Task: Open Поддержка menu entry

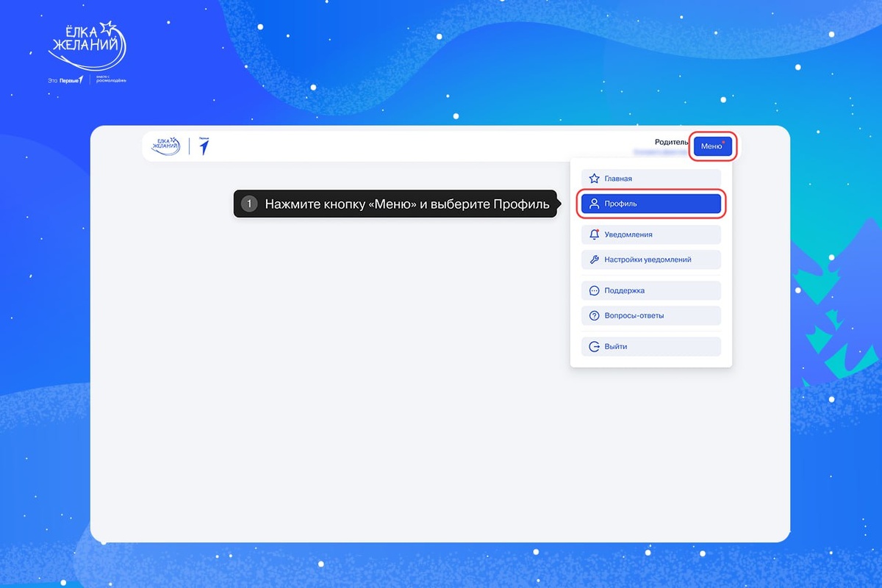Action: (651, 290)
